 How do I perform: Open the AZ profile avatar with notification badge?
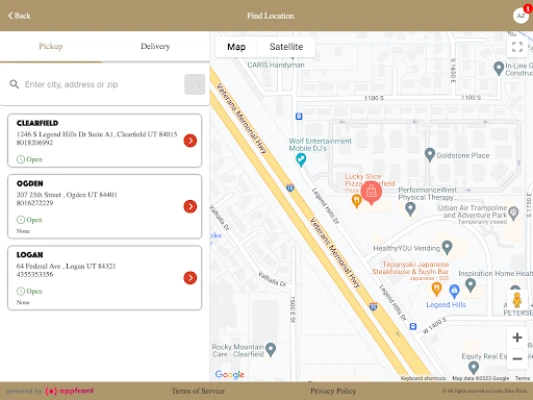[521, 15]
